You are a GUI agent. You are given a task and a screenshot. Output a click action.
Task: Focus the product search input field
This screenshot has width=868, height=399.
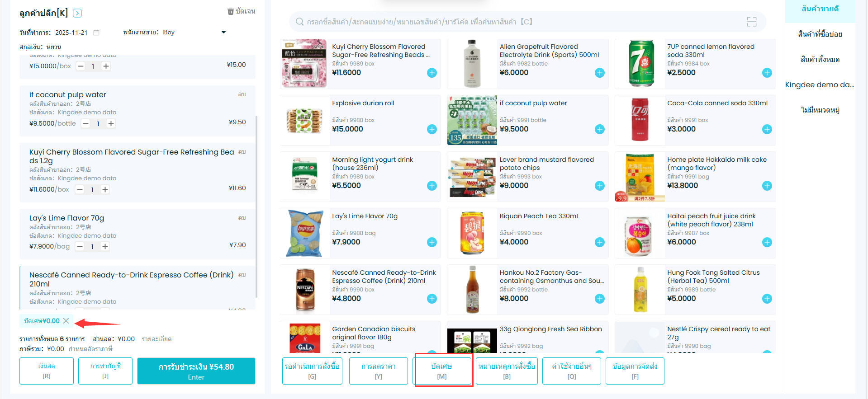tap(520, 22)
